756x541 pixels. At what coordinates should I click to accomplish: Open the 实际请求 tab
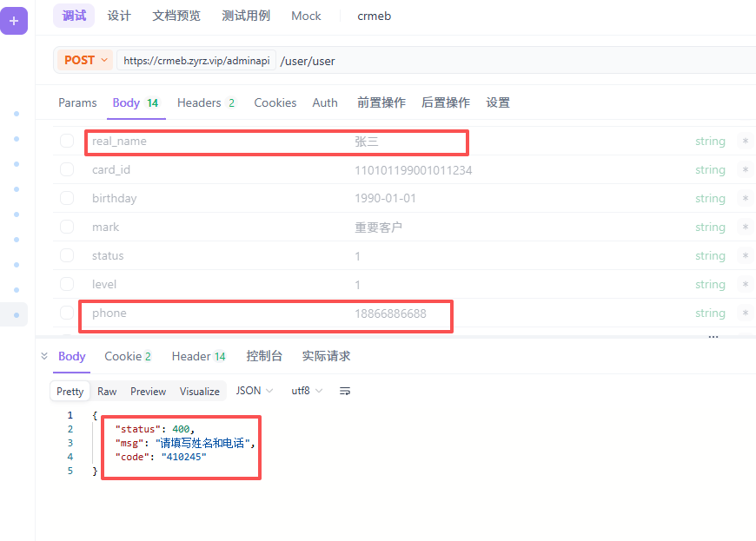[x=326, y=356]
